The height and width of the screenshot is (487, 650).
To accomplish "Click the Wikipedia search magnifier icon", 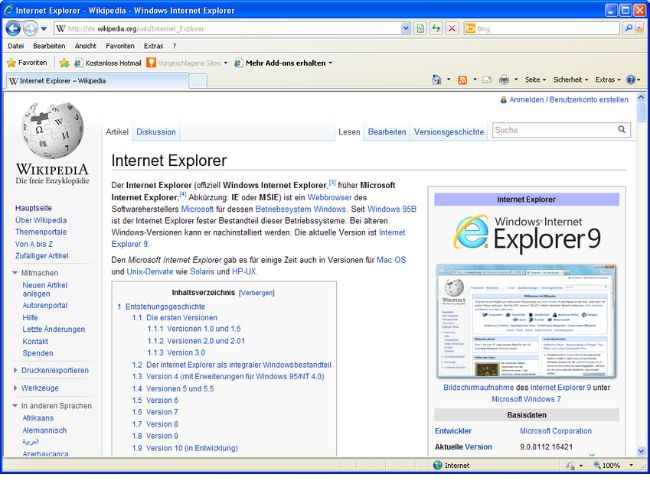I will (x=621, y=129).
